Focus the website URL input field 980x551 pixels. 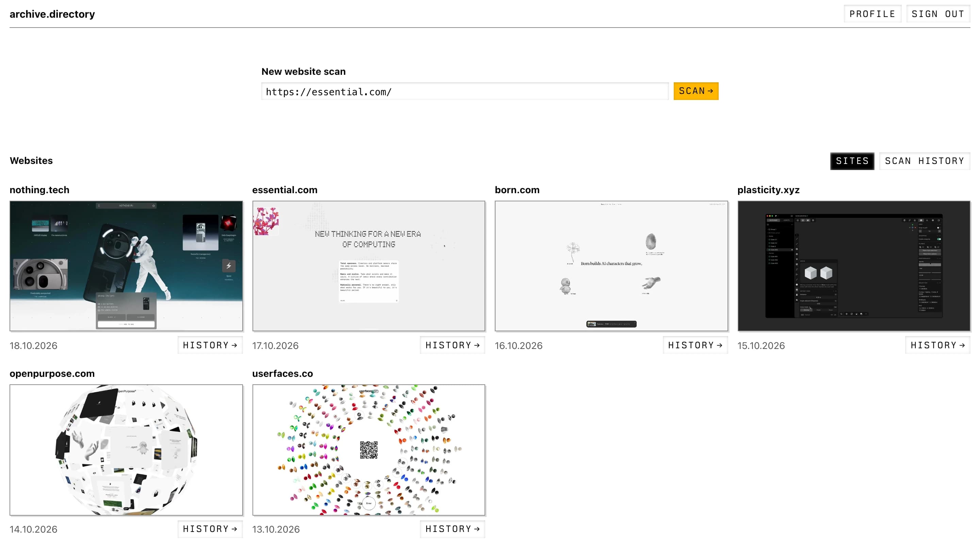point(464,91)
